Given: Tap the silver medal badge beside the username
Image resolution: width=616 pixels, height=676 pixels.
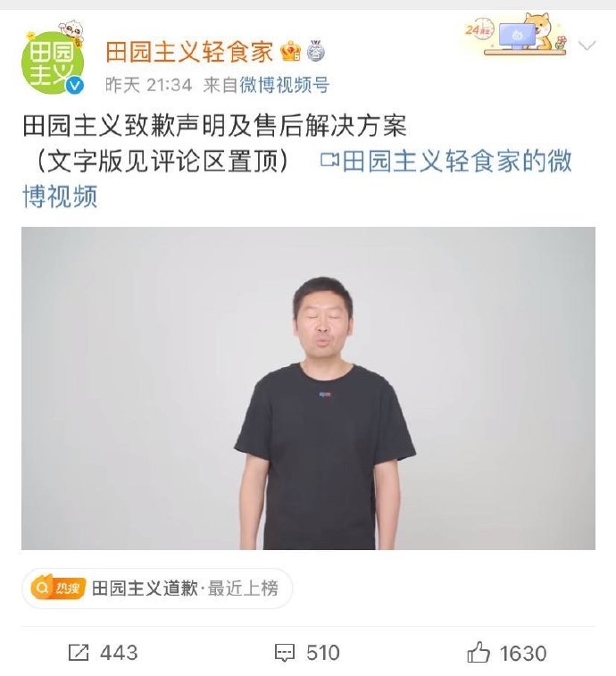Looking at the screenshot, I should coord(316,51).
